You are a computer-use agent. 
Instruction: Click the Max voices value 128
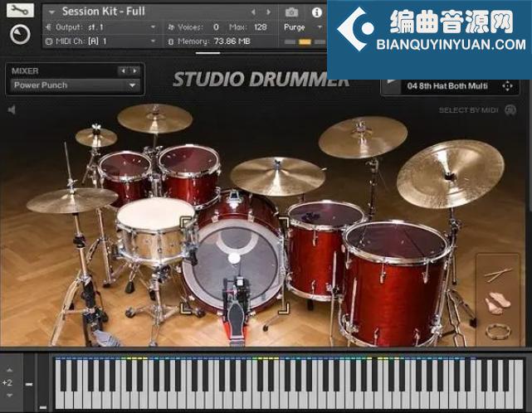(x=261, y=27)
